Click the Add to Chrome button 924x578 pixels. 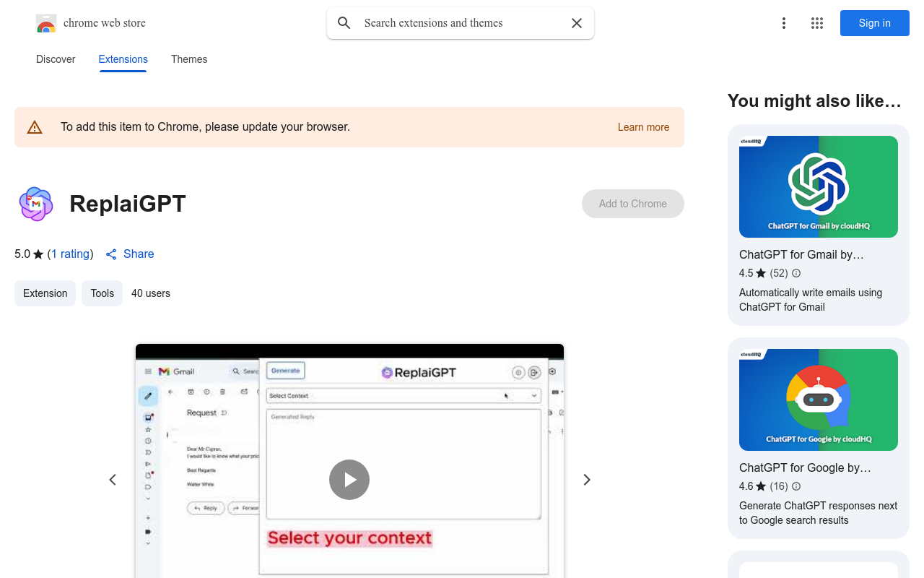click(633, 204)
